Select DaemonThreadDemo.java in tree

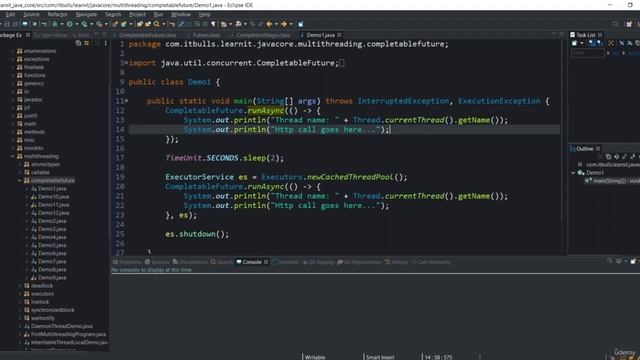click(x=62, y=326)
